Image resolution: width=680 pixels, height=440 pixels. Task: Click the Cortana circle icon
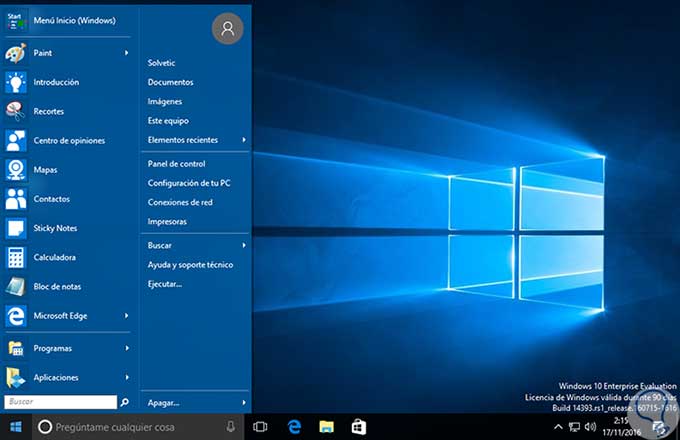tap(45, 427)
